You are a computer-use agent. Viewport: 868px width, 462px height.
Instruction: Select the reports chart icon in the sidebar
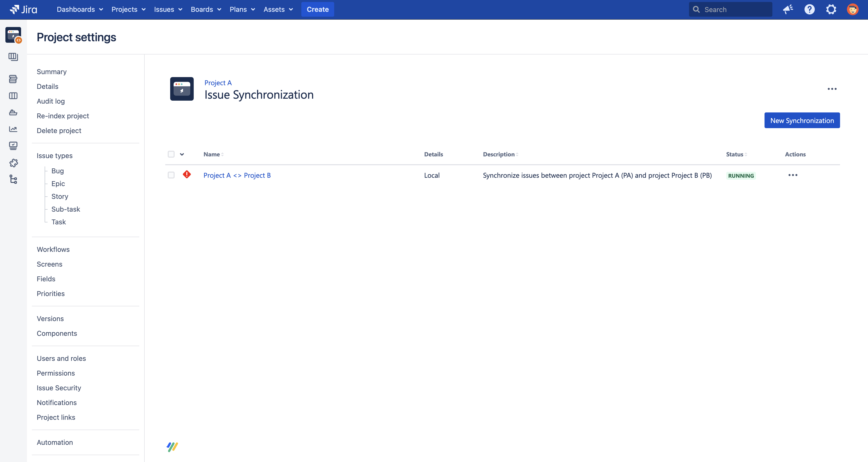pos(13,129)
